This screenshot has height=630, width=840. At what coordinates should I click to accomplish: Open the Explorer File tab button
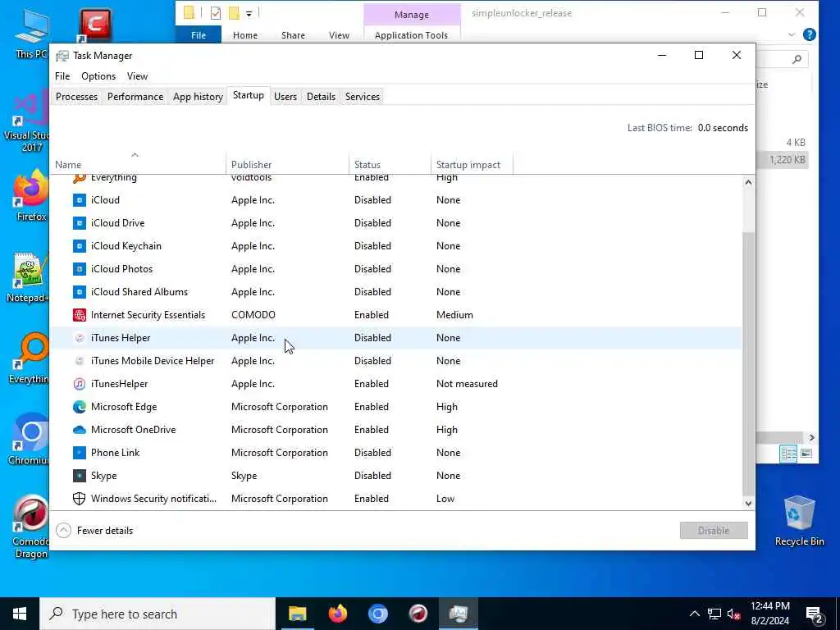199,35
